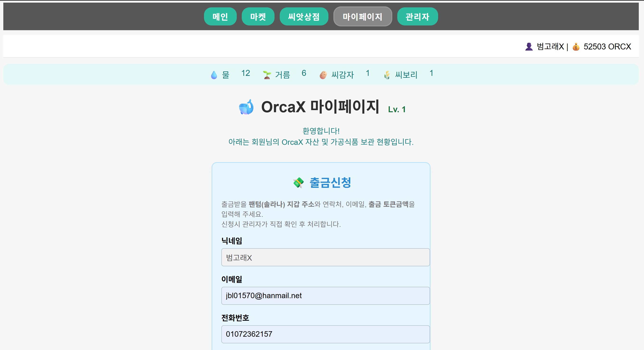Click the money bag icon beside ORCX balance
Viewport: 644px width, 350px height.
click(x=576, y=47)
